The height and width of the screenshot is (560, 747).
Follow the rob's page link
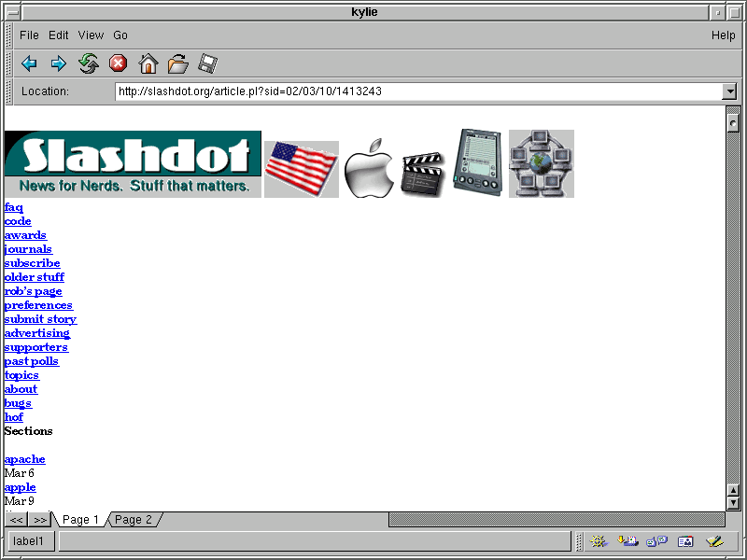(x=33, y=291)
